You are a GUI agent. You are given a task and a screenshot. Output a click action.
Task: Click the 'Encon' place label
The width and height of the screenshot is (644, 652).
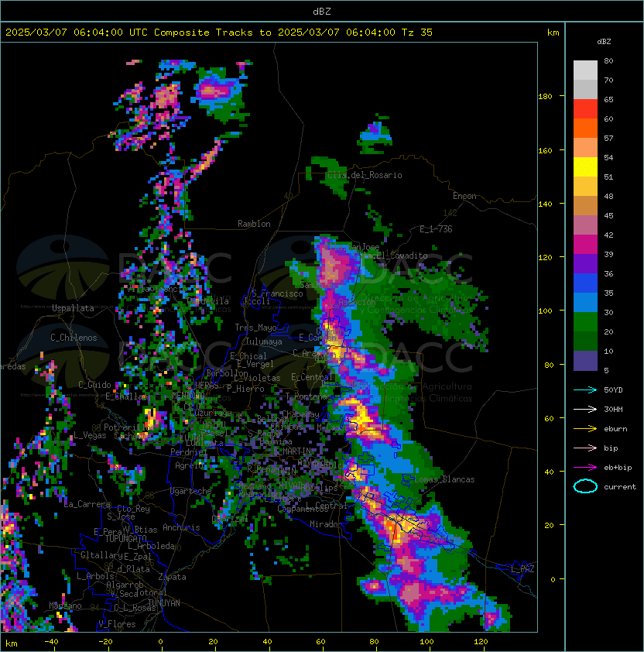point(464,196)
